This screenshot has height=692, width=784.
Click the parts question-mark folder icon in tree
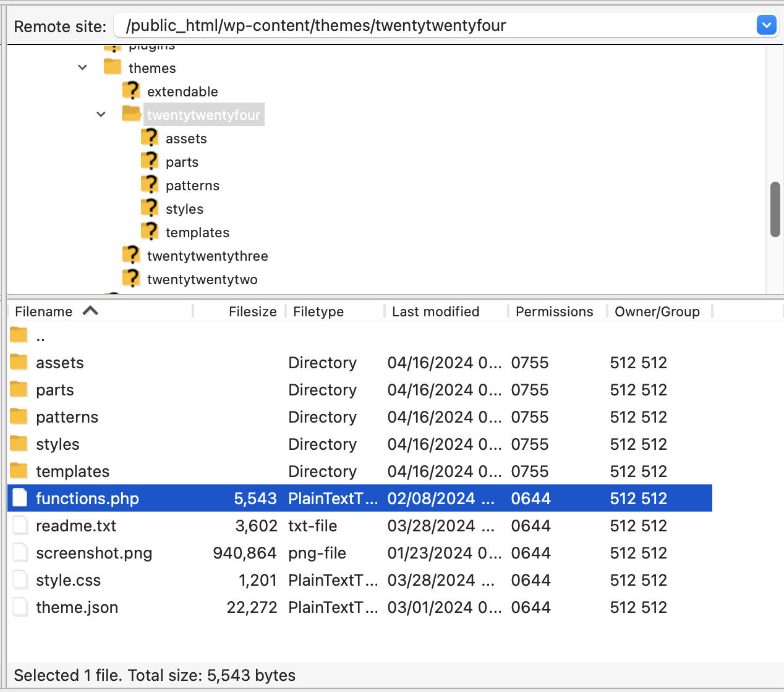pos(150,161)
